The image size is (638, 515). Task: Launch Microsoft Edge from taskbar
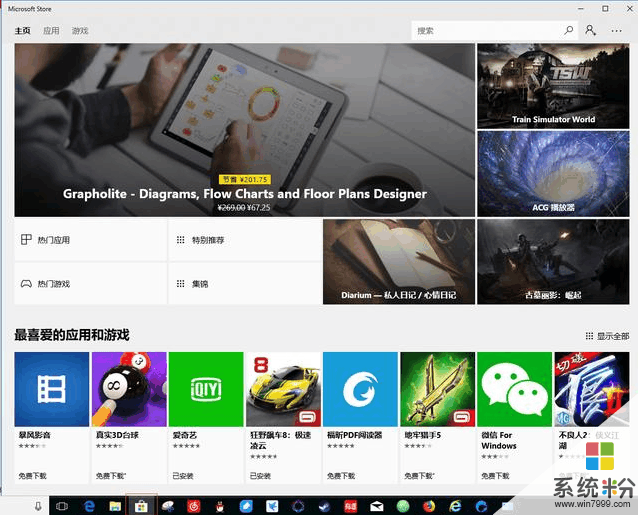coord(89,506)
